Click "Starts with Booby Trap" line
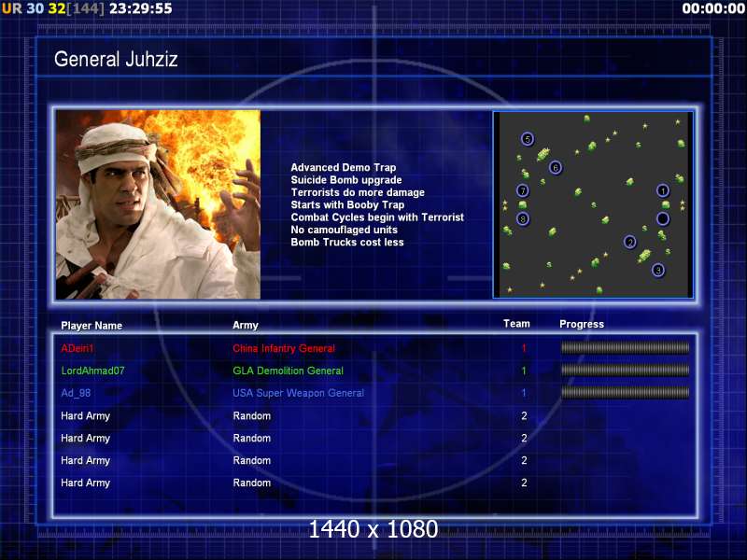 (x=347, y=204)
